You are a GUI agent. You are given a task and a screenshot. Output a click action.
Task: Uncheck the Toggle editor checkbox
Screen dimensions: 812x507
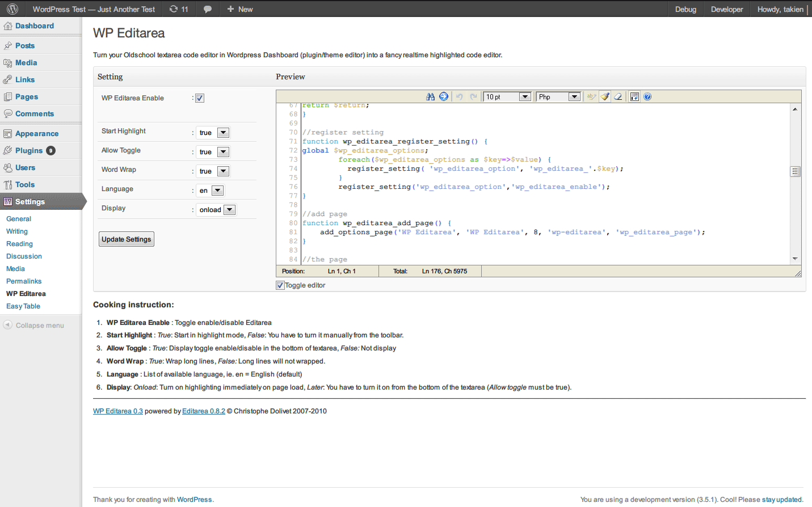click(x=280, y=285)
